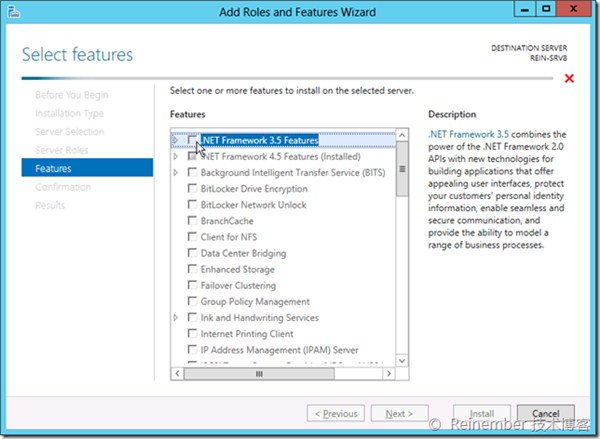Enable Enhanced Storage checkbox
This screenshot has width=600, height=439.
(192, 269)
